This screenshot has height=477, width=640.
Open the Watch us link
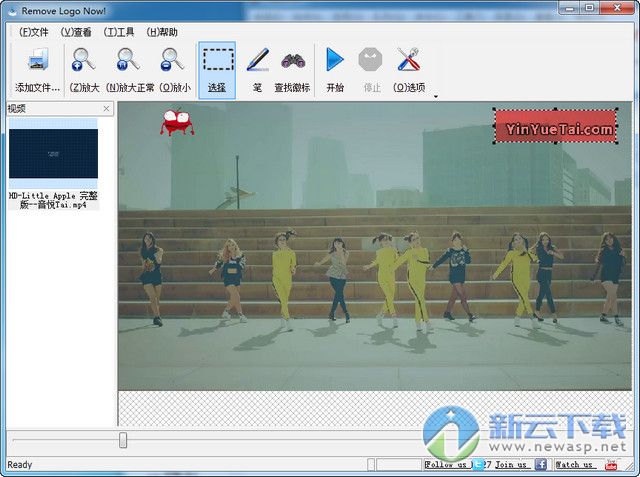click(x=574, y=464)
